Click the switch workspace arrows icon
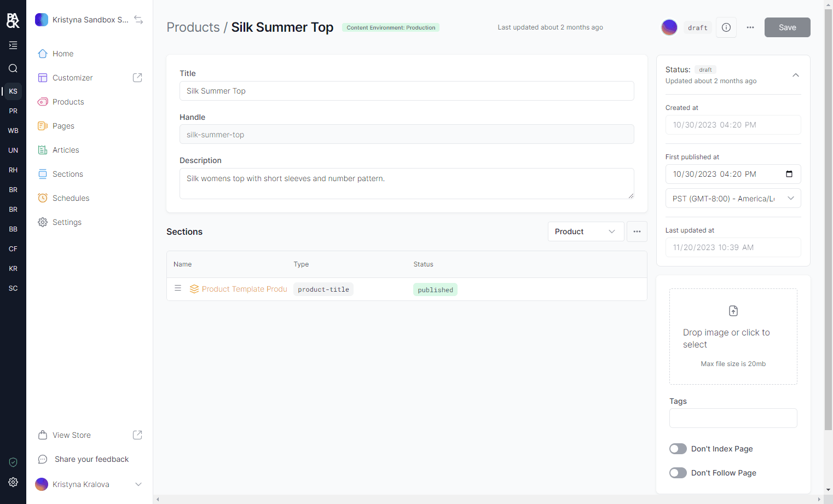The image size is (833, 504). click(x=138, y=20)
